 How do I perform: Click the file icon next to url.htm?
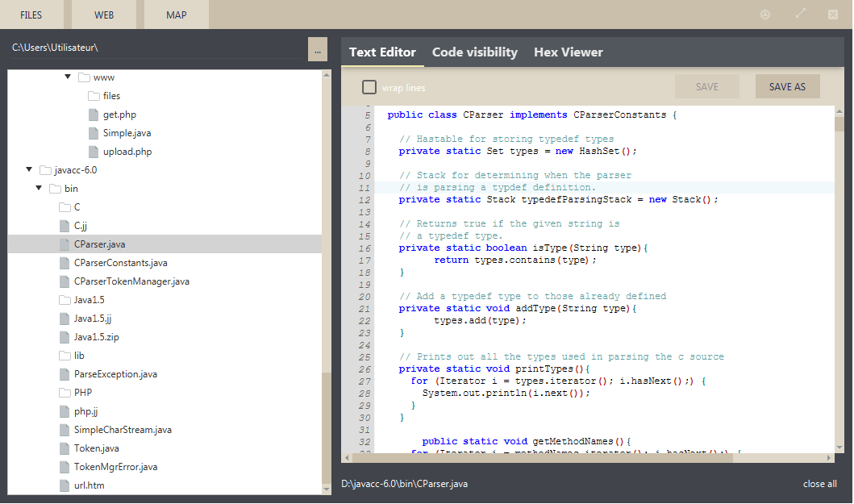click(x=65, y=485)
